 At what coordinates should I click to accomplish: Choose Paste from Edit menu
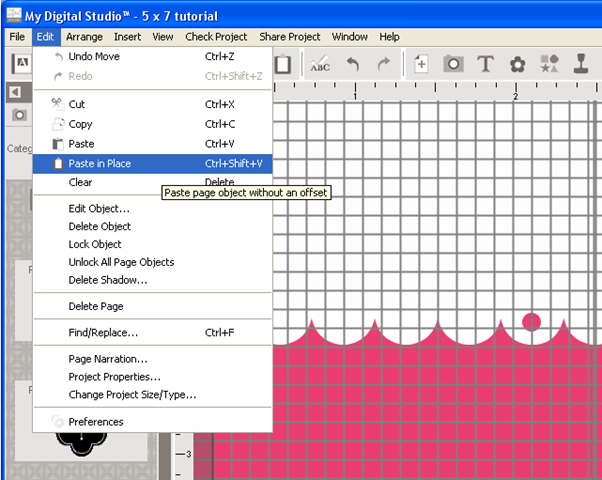153,144
